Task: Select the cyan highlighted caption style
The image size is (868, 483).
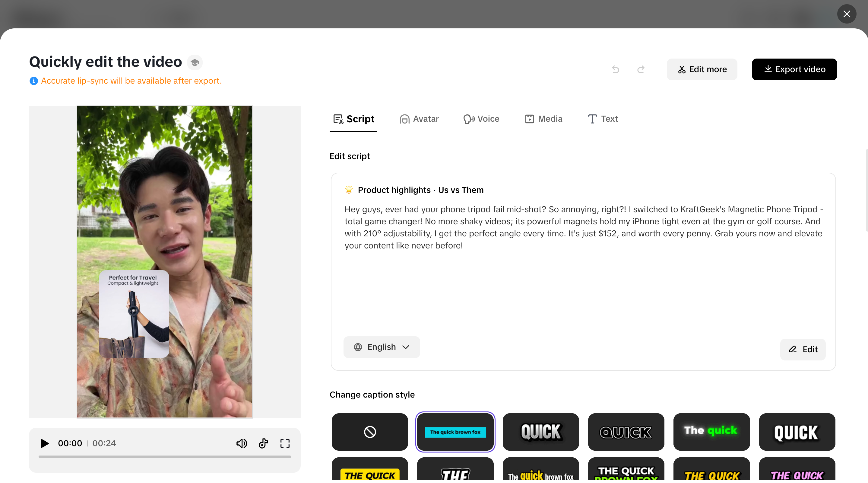Action: 455,432
